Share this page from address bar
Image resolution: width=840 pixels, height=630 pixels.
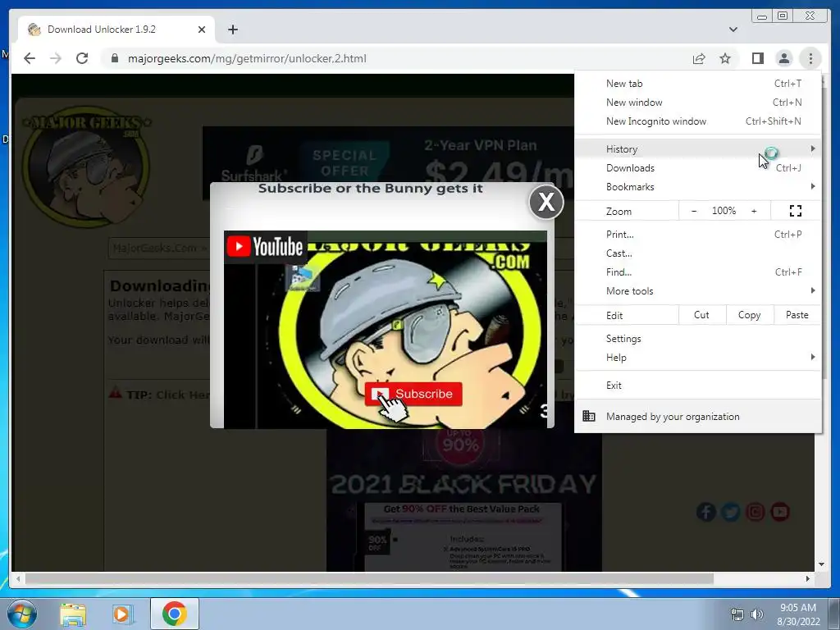[x=699, y=58]
